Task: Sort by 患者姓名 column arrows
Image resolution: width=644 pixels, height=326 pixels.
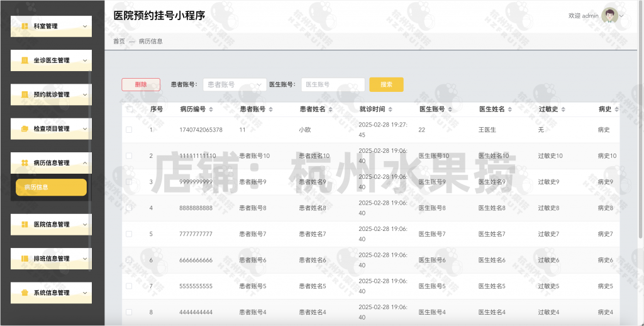Action: pos(331,110)
